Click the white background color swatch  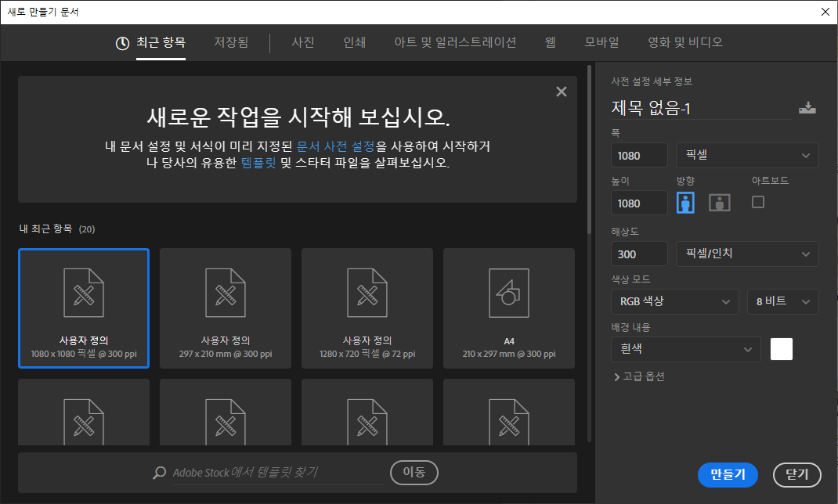point(781,349)
